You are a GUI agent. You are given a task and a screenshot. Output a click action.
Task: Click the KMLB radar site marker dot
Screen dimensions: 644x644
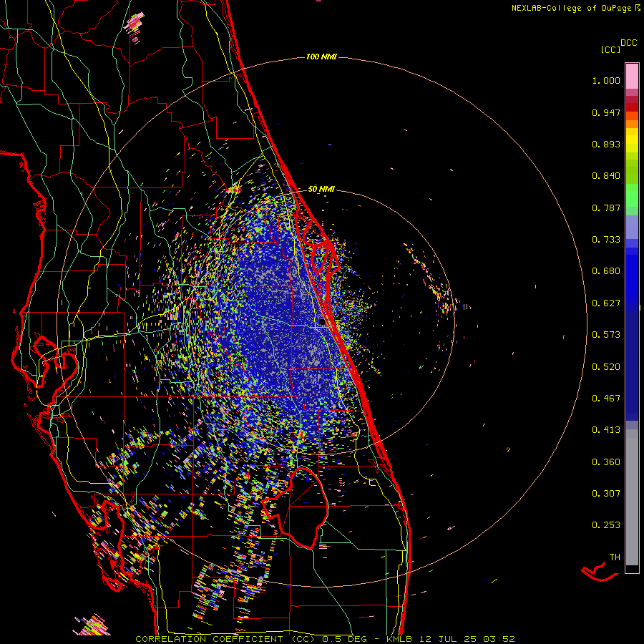(322, 323)
